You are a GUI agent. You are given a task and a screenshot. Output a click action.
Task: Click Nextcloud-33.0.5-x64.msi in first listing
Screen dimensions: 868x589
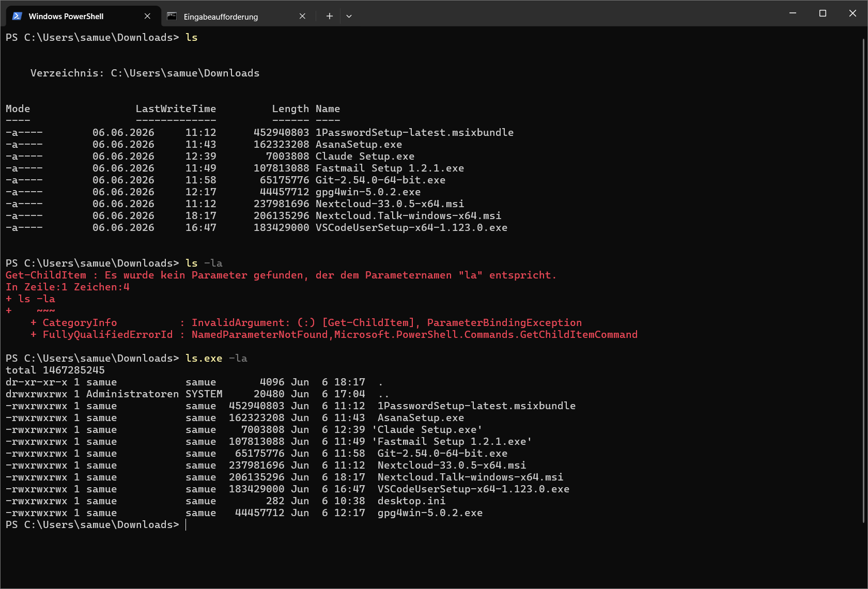pyautogui.click(x=390, y=204)
